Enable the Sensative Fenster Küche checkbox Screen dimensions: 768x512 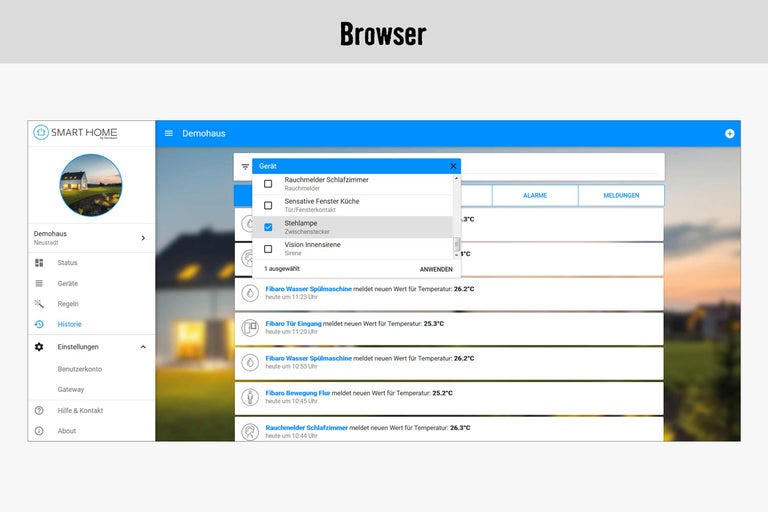tap(268, 205)
